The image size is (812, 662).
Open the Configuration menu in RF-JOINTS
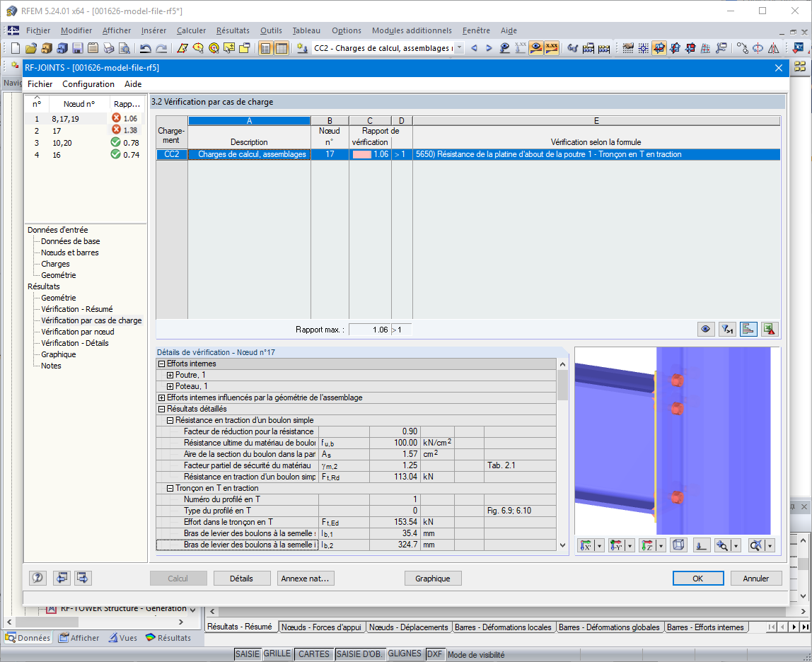point(88,84)
